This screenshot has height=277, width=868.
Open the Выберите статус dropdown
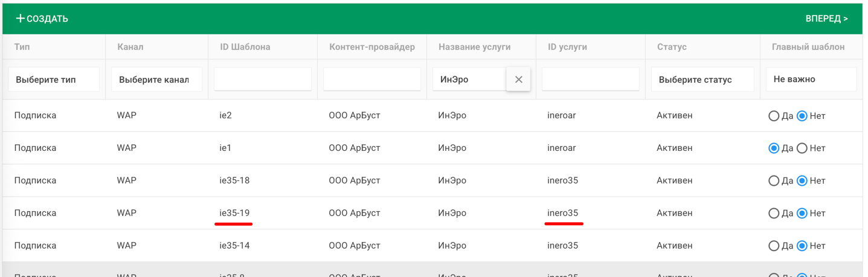tap(702, 80)
